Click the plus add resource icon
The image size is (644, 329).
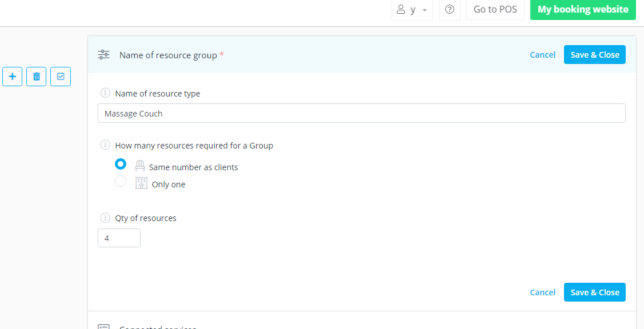13,77
